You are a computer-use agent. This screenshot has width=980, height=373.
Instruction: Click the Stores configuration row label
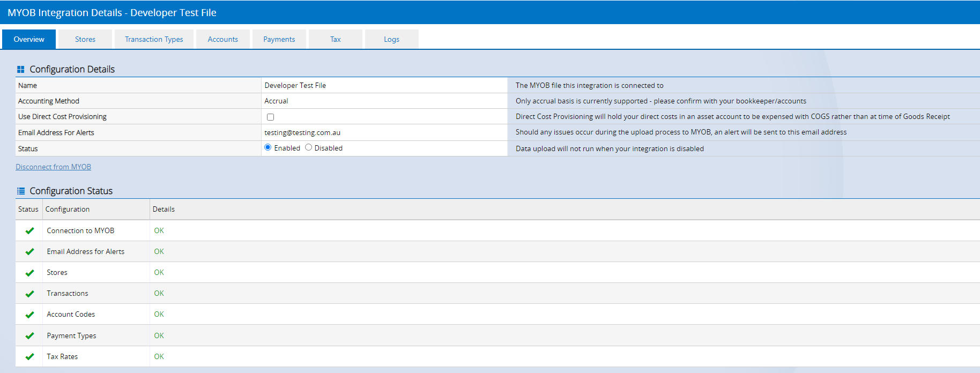[x=57, y=272]
